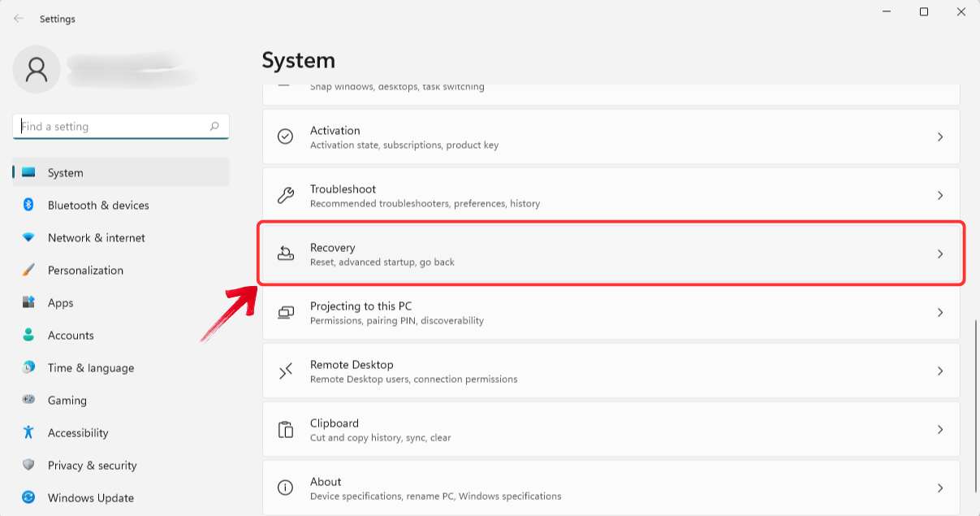Open Bluetooth & devices settings via its icon

[x=31, y=205]
